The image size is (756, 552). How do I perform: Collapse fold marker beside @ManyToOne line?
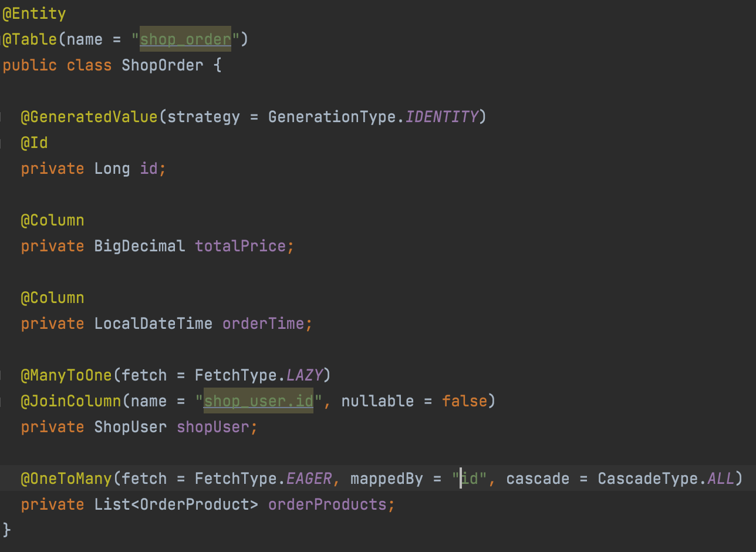1,375
